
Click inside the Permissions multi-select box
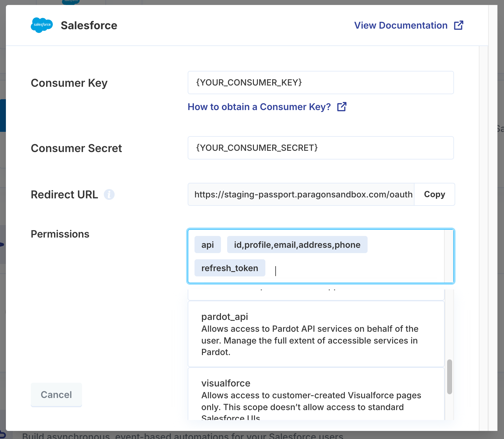(x=354, y=269)
